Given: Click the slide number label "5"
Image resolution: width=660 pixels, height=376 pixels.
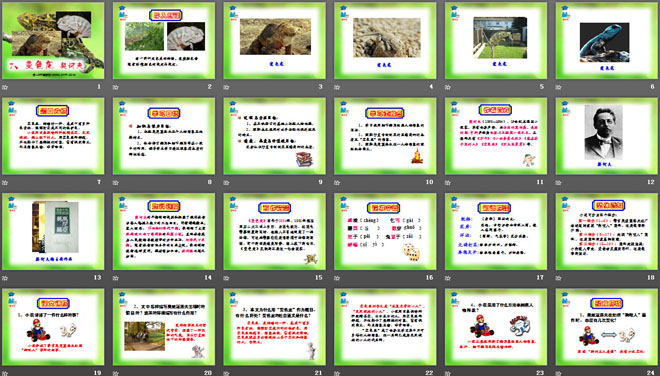Looking at the screenshot, I should pos(542,87).
